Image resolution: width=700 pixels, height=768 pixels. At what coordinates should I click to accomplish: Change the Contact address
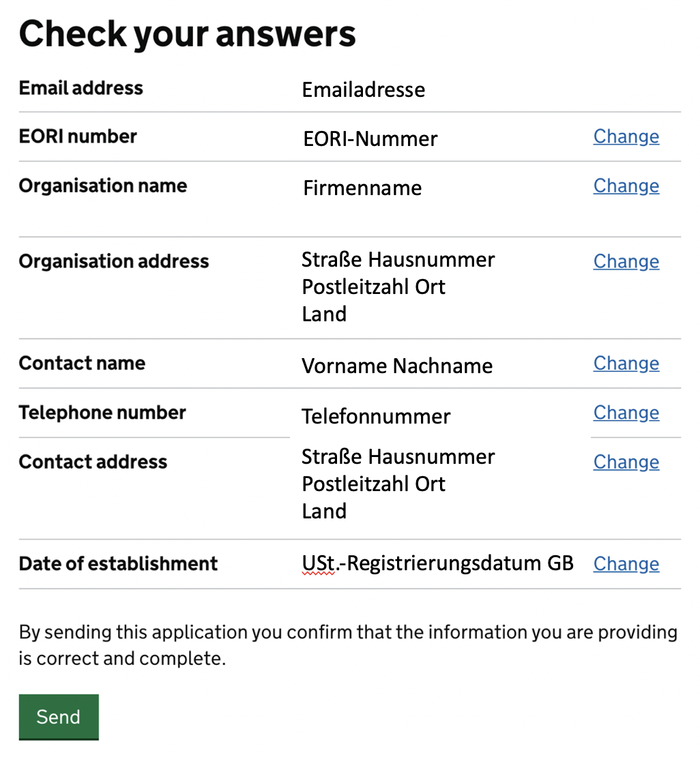626,462
